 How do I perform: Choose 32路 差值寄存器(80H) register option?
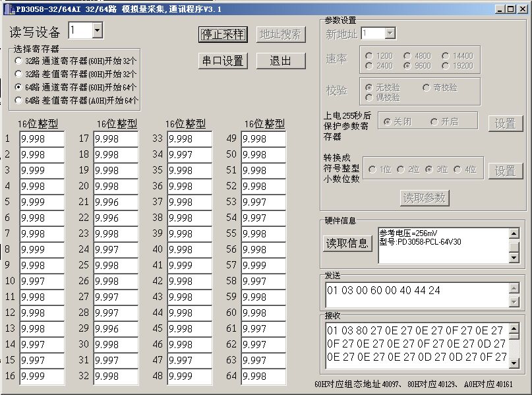click(18, 74)
